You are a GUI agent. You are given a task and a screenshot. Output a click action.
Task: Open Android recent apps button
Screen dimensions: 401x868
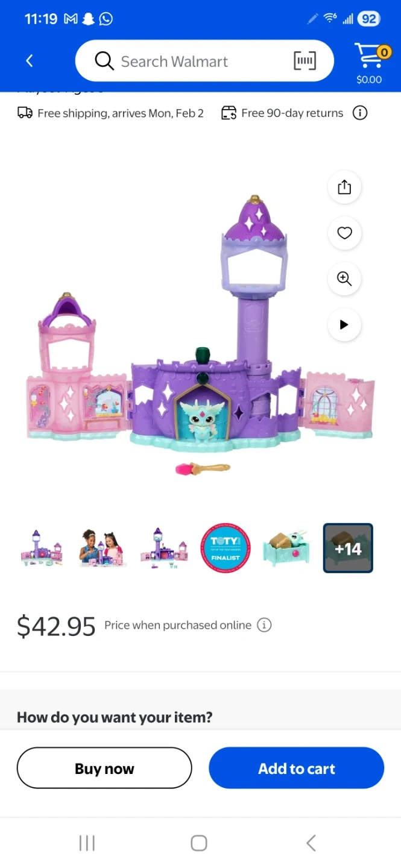coord(87,843)
